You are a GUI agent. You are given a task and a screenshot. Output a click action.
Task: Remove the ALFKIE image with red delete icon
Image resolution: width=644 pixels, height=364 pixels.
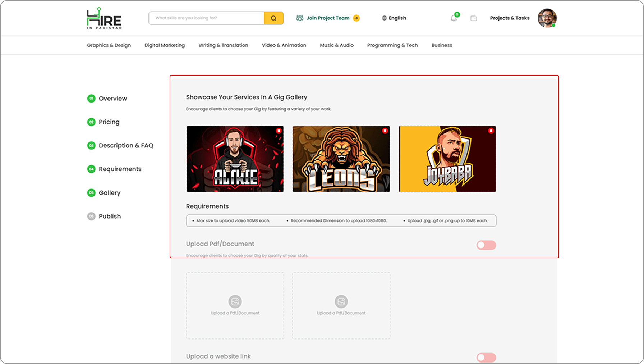[x=279, y=131]
